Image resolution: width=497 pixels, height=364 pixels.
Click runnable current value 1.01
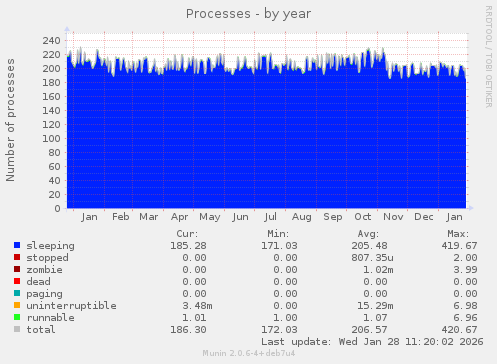pos(194,318)
